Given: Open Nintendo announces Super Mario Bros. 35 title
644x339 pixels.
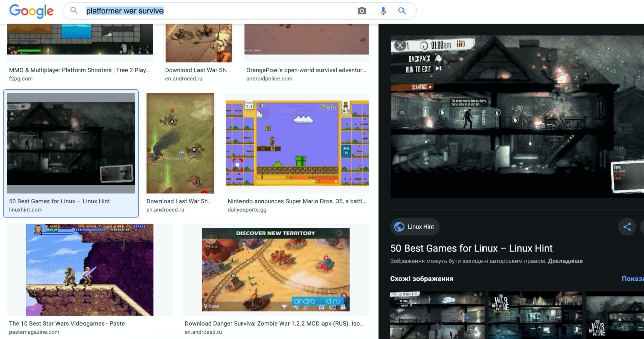Looking at the screenshot, I should [x=297, y=201].
